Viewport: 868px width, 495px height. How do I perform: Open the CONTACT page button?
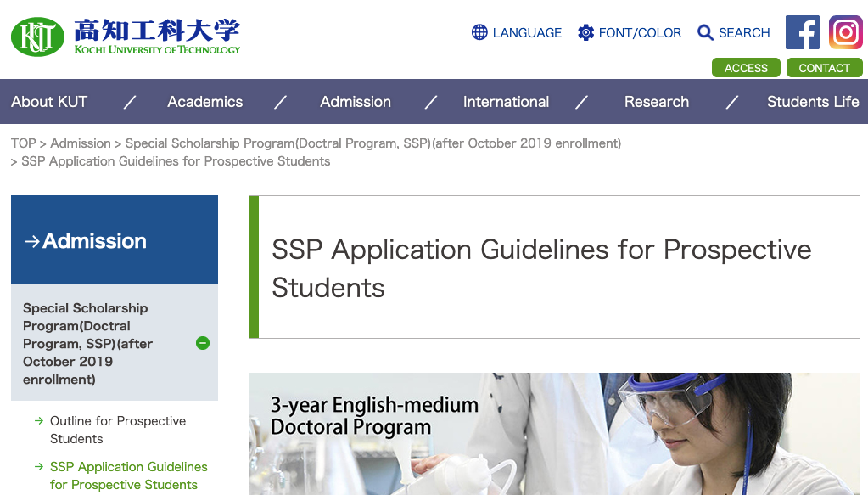[x=824, y=68]
